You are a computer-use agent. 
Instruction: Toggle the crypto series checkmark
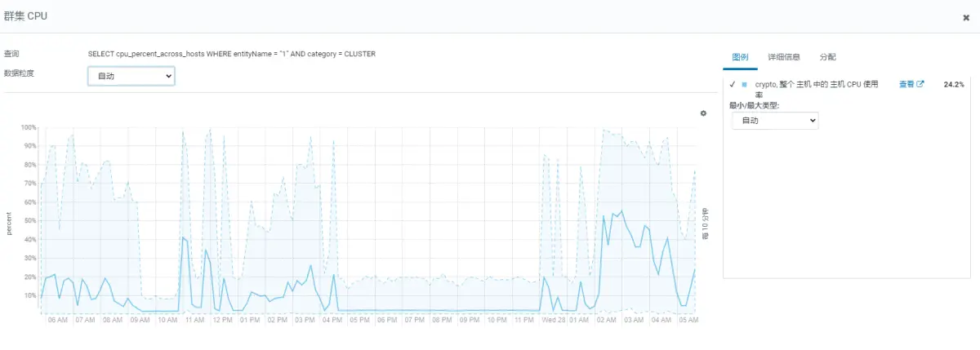pyautogui.click(x=733, y=84)
